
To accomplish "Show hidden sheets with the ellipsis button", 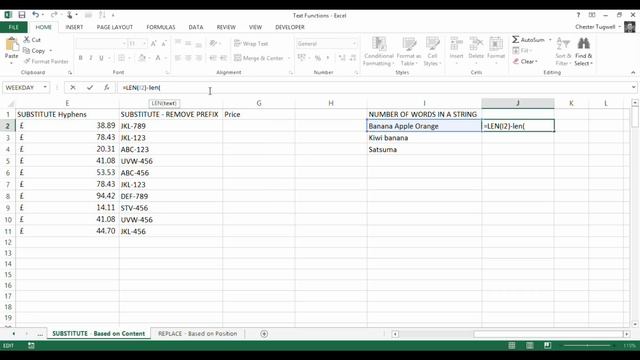I will (40, 334).
